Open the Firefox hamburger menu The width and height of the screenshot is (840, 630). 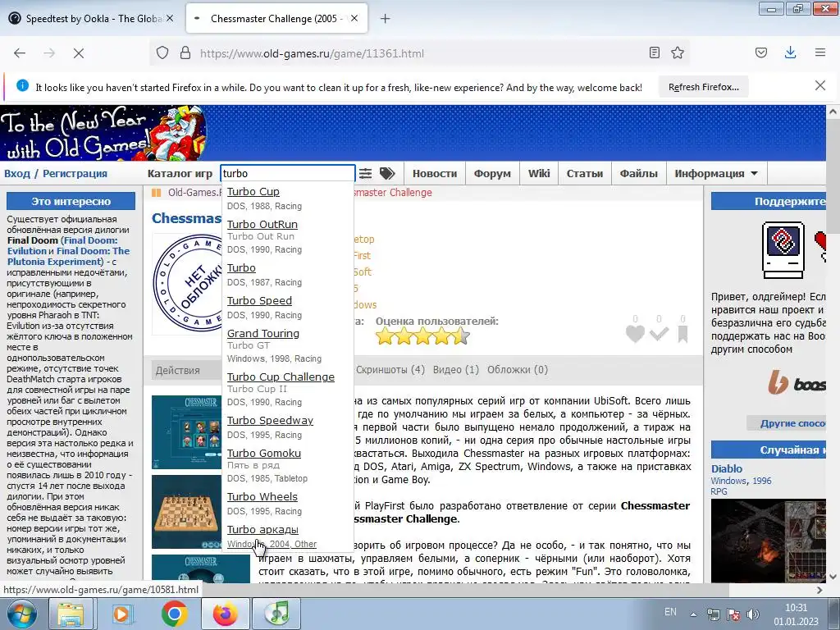820,52
